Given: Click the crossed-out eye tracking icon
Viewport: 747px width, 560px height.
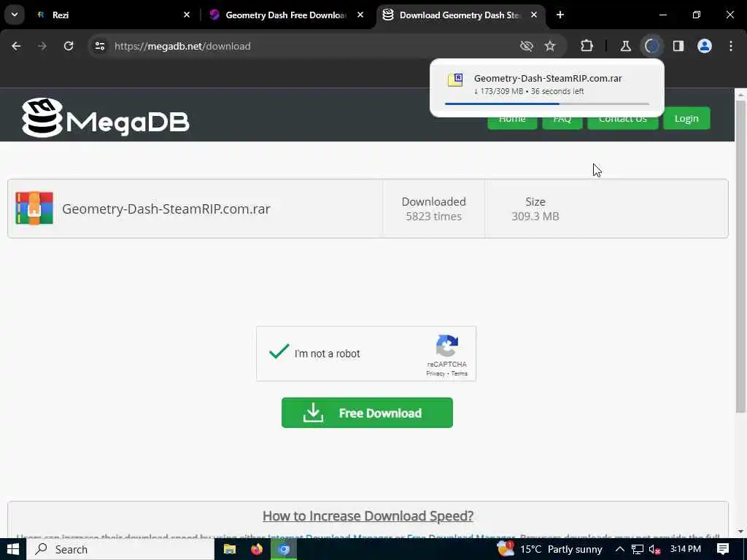Looking at the screenshot, I should 527,46.
